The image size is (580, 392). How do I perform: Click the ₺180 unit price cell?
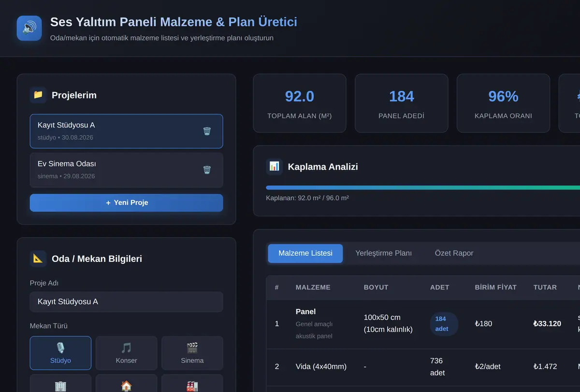click(483, 324)
